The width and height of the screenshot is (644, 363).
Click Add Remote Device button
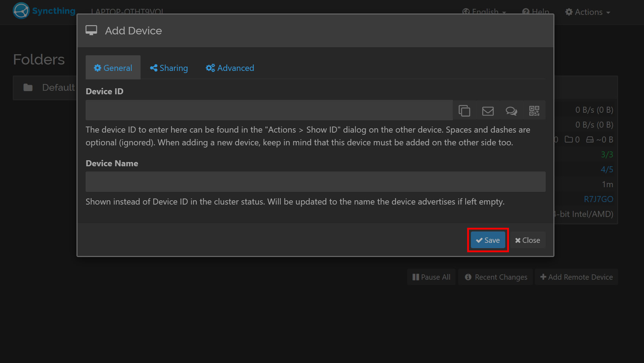pos(576,277)
